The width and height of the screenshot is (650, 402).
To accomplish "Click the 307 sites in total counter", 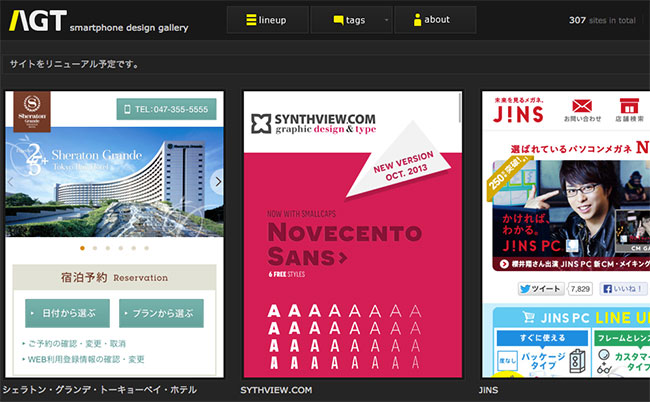I will 602,20.
